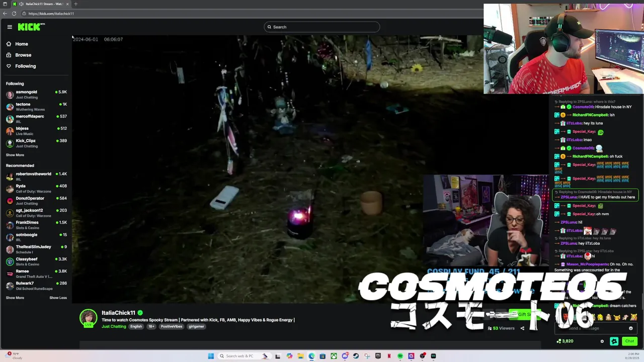
Task: Reload the browser page
Action: (x=14, y=14)
